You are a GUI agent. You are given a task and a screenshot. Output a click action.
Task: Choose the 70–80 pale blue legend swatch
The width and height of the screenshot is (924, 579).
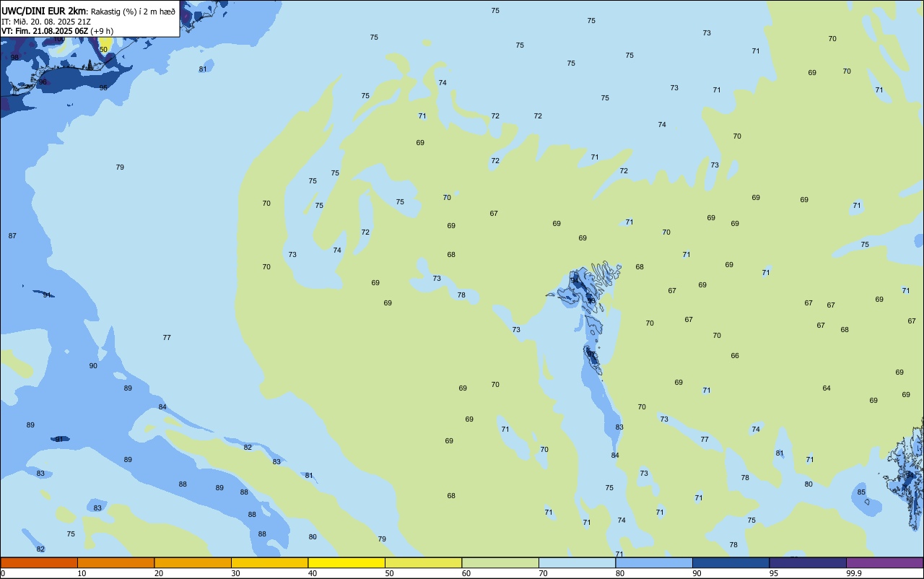click(577, 562)
